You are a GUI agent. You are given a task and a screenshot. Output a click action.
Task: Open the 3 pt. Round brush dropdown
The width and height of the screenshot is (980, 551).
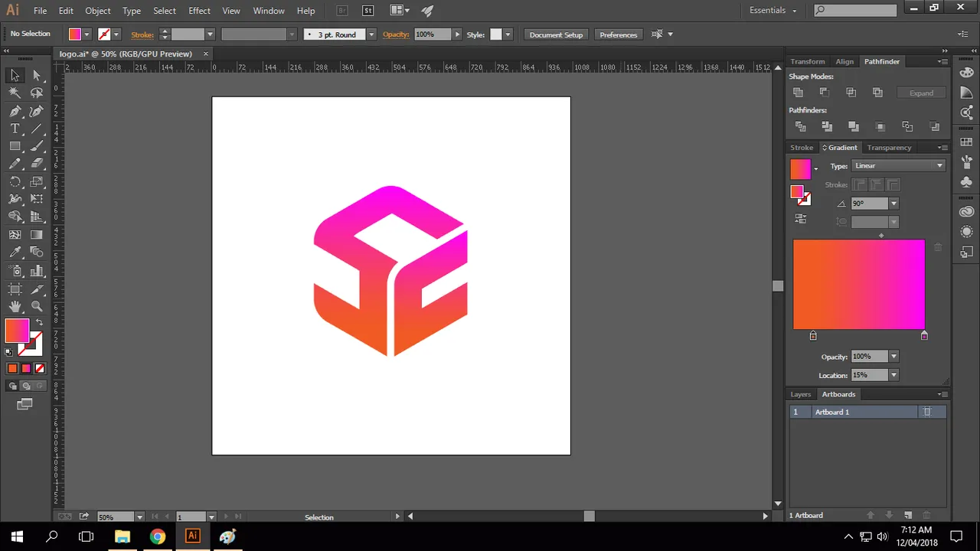tap(371, 34)
